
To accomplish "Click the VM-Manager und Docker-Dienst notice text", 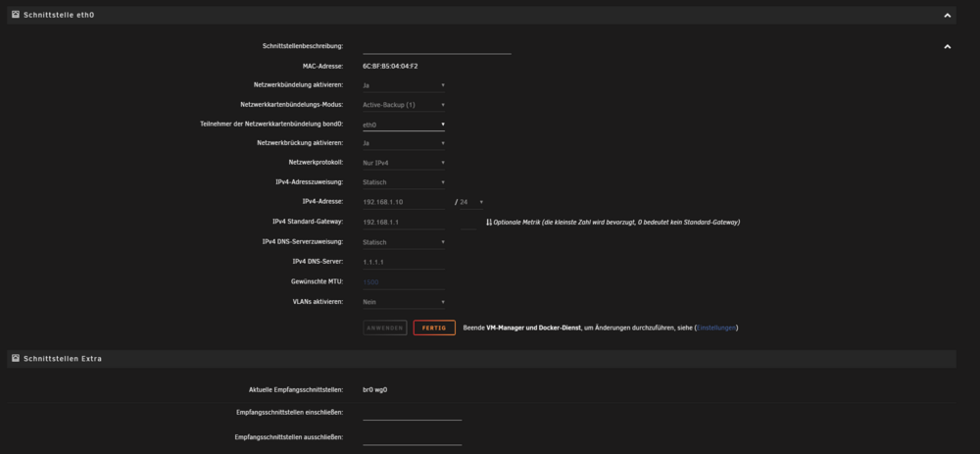I will [x=533, y=328].
